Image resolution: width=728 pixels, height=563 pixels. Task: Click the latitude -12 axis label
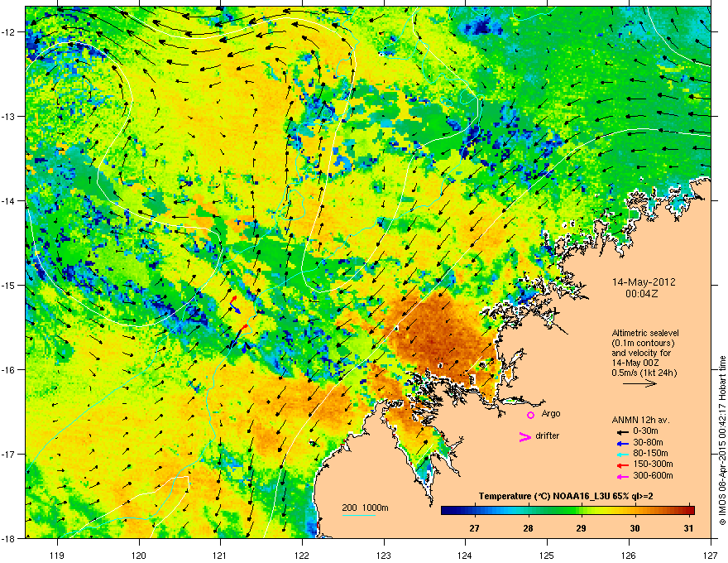click(9, 32)
